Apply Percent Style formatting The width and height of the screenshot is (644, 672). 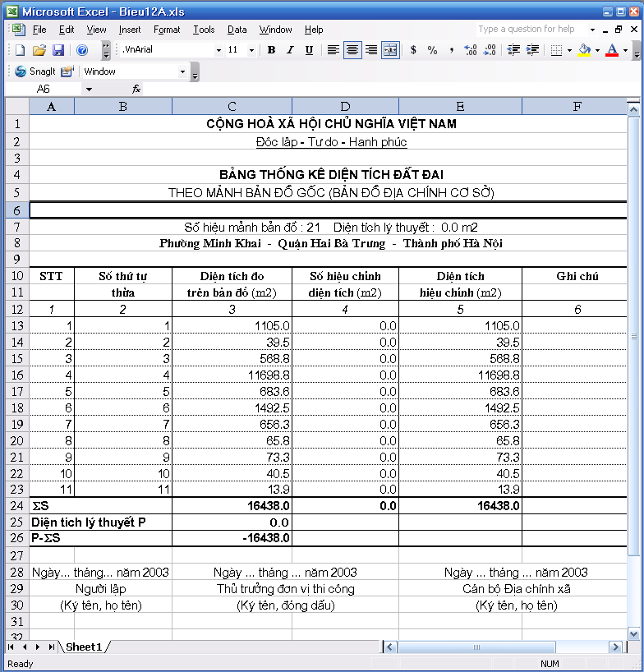432,50
